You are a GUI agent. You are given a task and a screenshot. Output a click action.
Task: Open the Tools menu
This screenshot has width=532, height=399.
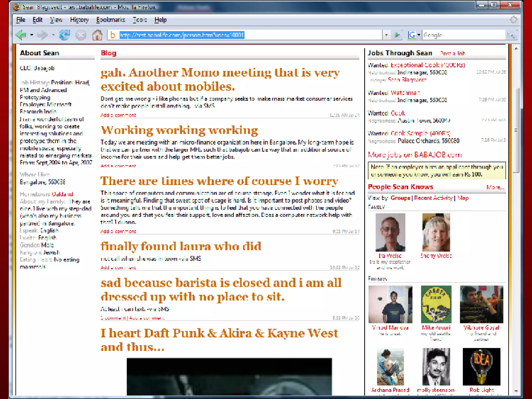(140, 20)
